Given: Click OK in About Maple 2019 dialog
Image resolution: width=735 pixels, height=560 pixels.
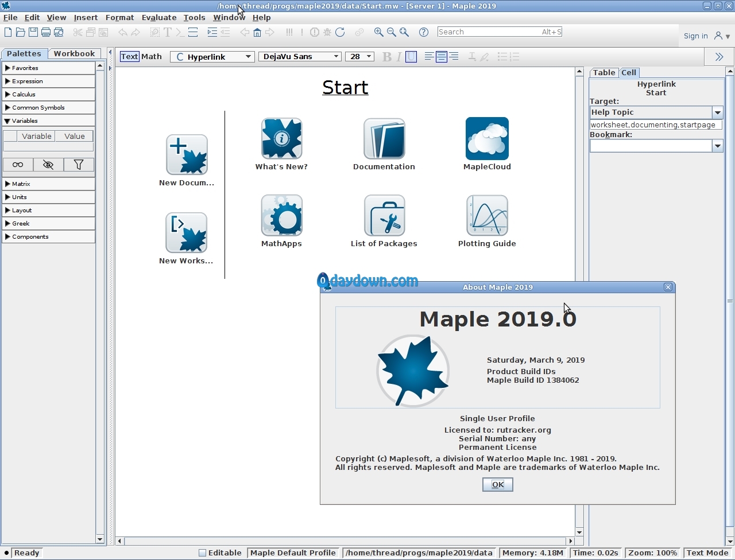Looking at the screenshot, I should (498, 485).
